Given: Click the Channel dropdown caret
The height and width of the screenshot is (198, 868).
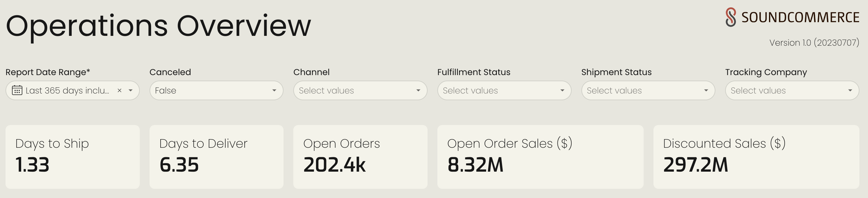Looking at the screenshot, I should [x=418, y=90].
